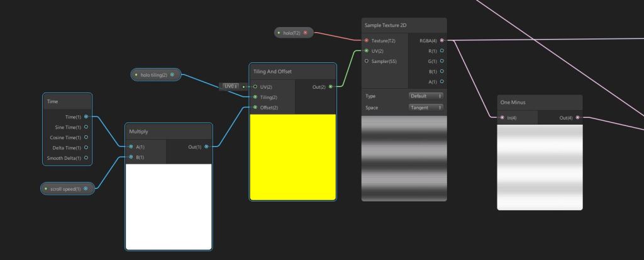This screenshot has width=644, height=260.
Task: Open the UV0 channel dropdown
Action: pyautogui.click(x=230, y=86)
